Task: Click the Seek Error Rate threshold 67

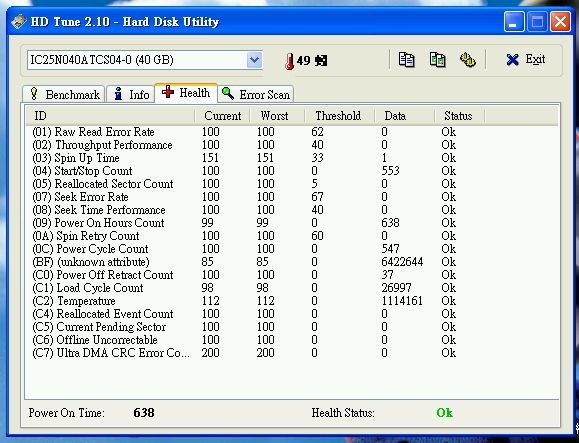Action: coord(317,197)
